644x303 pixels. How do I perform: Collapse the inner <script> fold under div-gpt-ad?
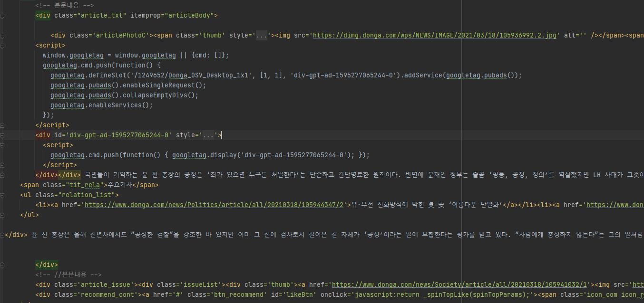(x=2, y=145)
